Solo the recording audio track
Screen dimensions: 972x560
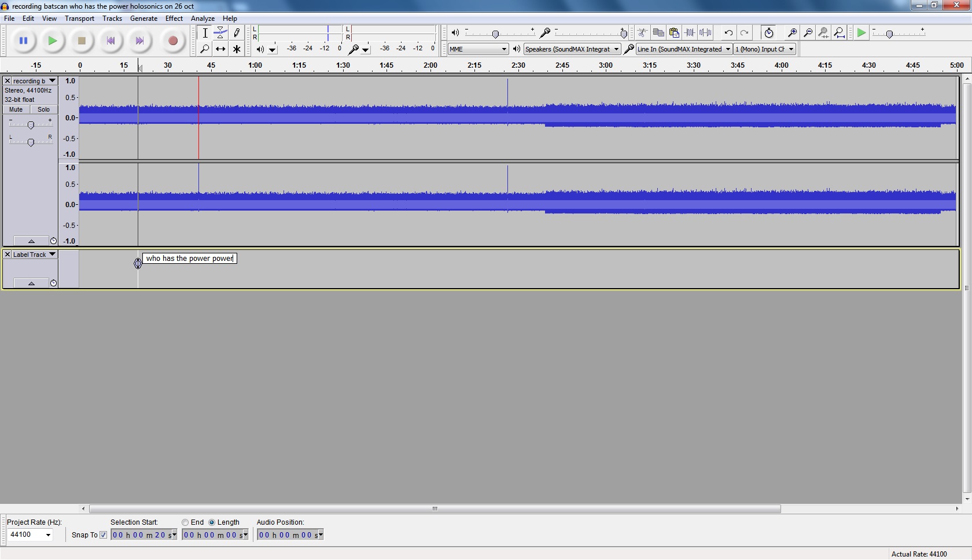43,109
